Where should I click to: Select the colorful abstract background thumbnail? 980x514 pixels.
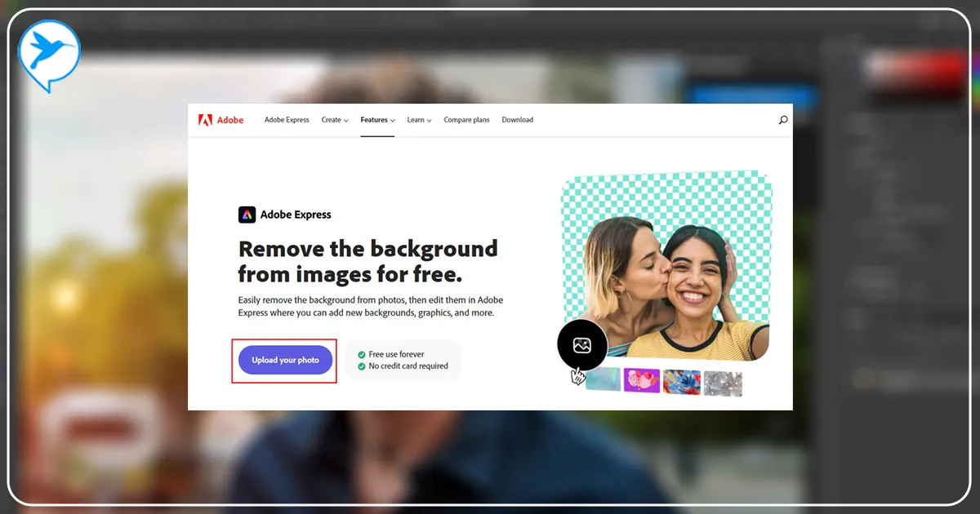point(682,382)
